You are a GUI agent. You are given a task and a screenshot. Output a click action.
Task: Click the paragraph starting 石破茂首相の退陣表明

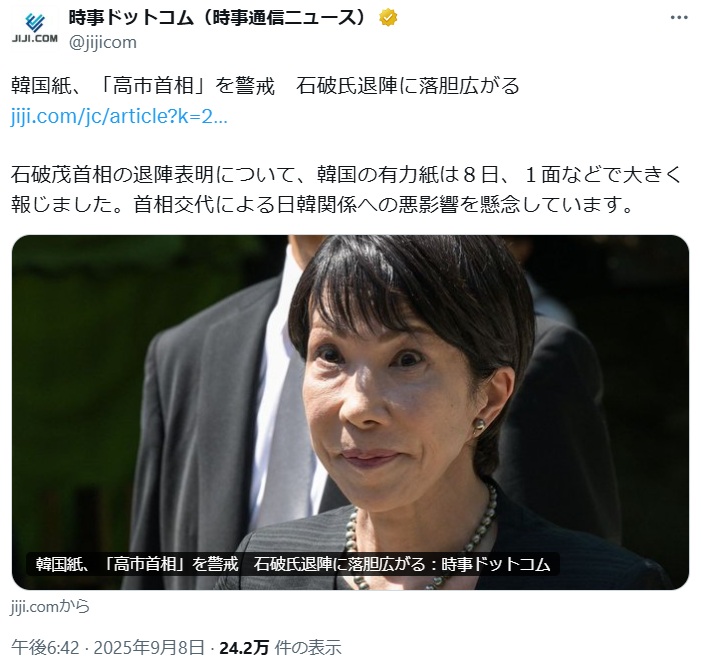[346, 190]
